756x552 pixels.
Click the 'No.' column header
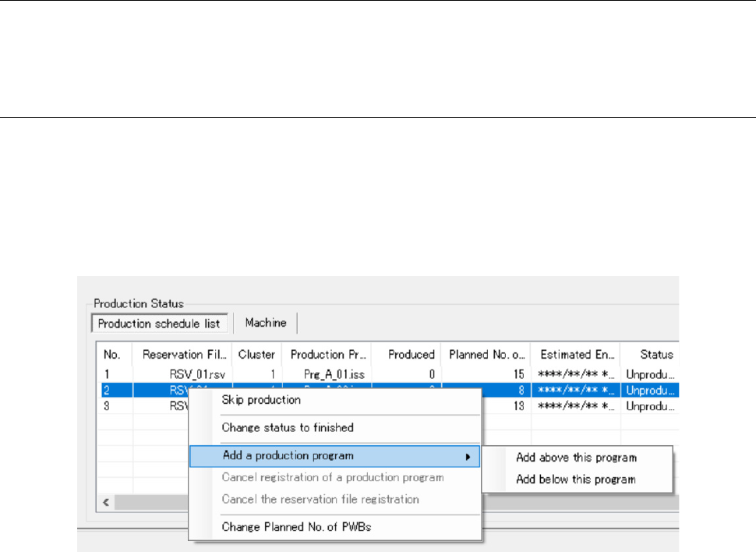[115, 354]
